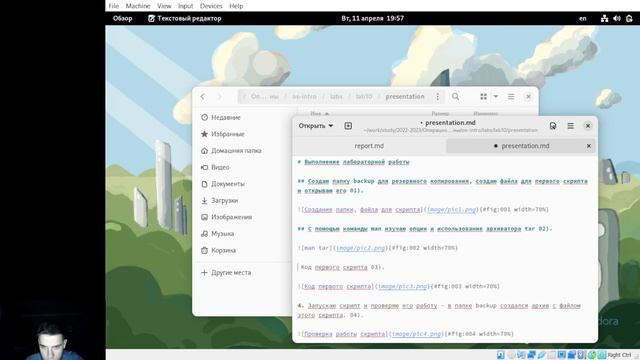Create a new tab in the text editor

[348, 126]
